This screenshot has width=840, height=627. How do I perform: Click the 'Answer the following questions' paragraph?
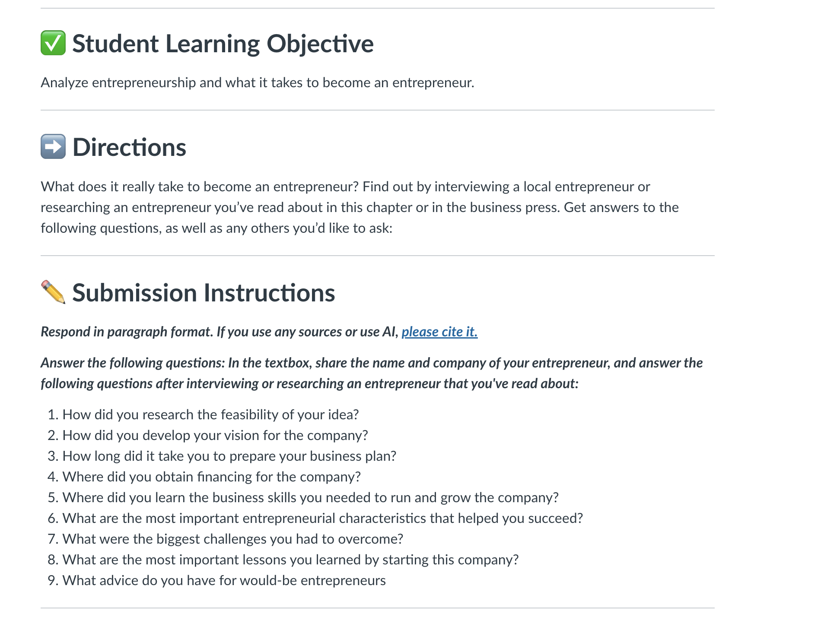click(372, 373)
